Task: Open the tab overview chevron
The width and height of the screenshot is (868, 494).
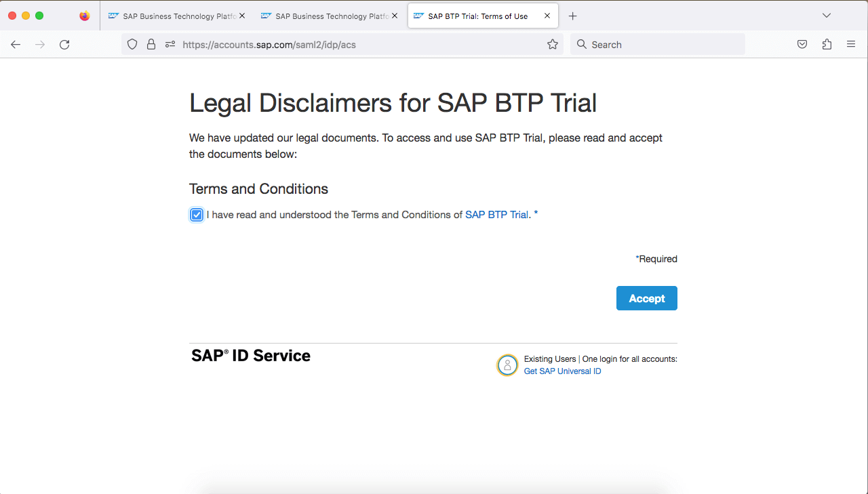Action: pyautogui.click(x=826, y=15)
